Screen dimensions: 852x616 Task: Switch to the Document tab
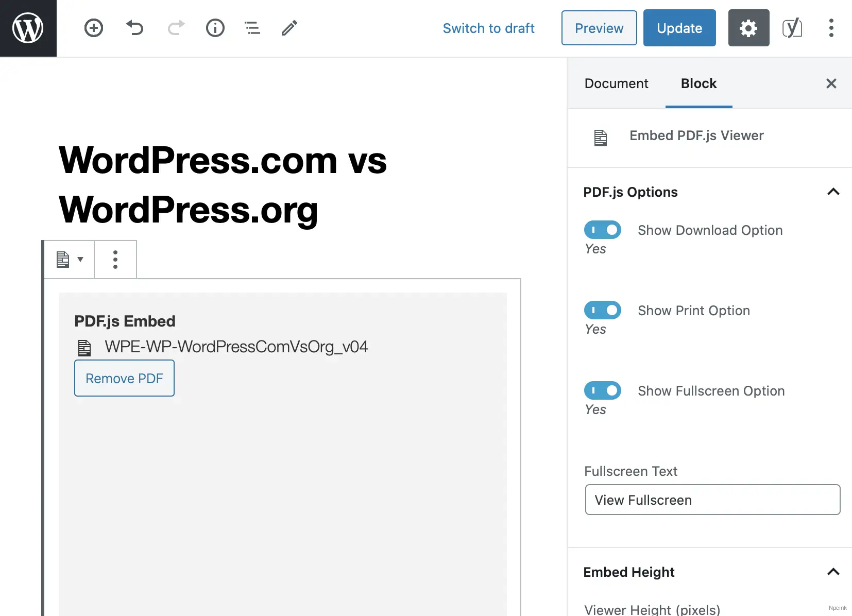coord(616,83)
